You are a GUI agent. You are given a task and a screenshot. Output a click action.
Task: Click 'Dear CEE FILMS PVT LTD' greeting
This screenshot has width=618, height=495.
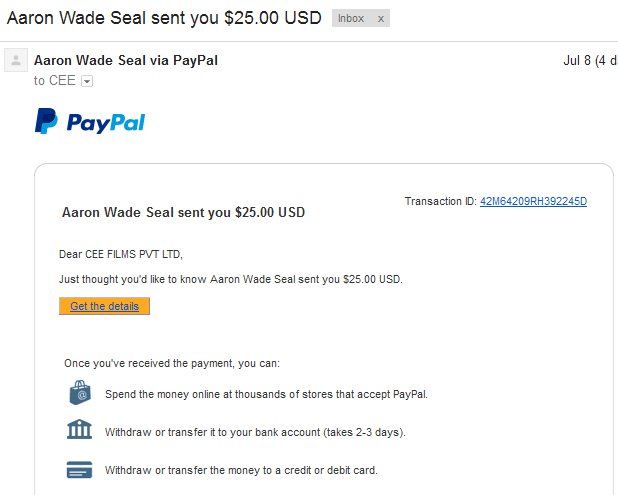pyautogui.click(x=121, y=254)
